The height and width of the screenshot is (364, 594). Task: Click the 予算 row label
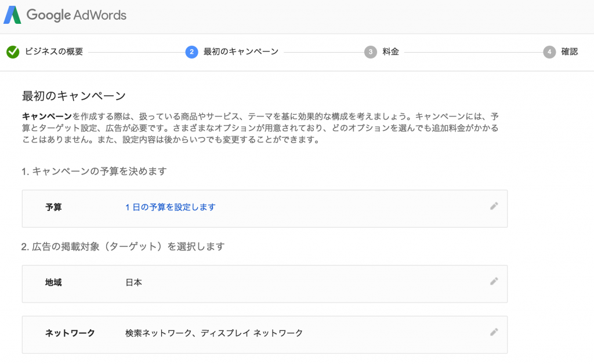pyautogui.click(x=53, y=207)
